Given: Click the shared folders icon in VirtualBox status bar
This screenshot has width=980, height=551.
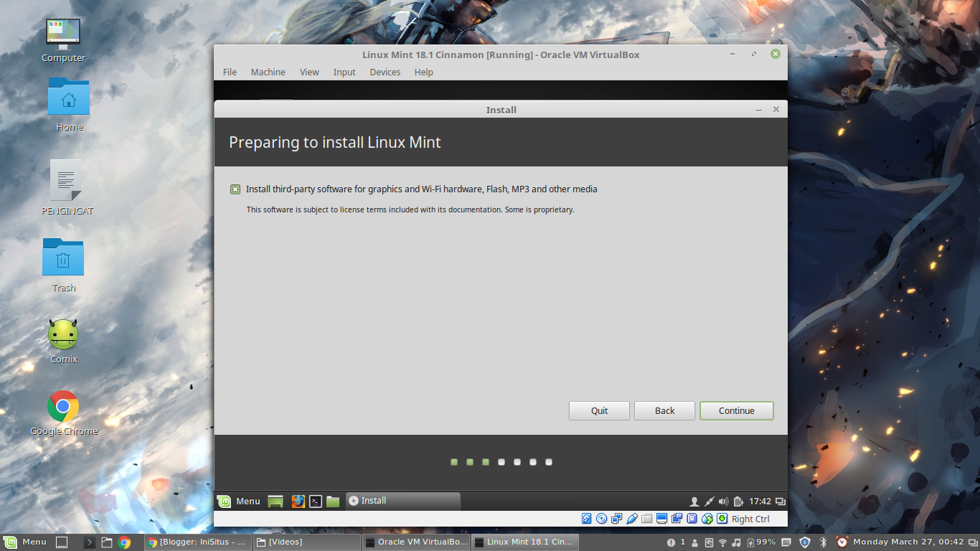Looking at the screenshot, I should 647,519.
